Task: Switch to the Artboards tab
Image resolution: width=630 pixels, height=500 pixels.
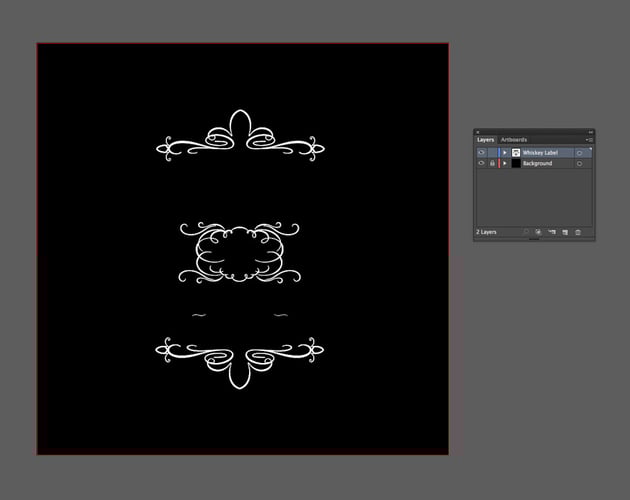Action: [x=513, y=140]
